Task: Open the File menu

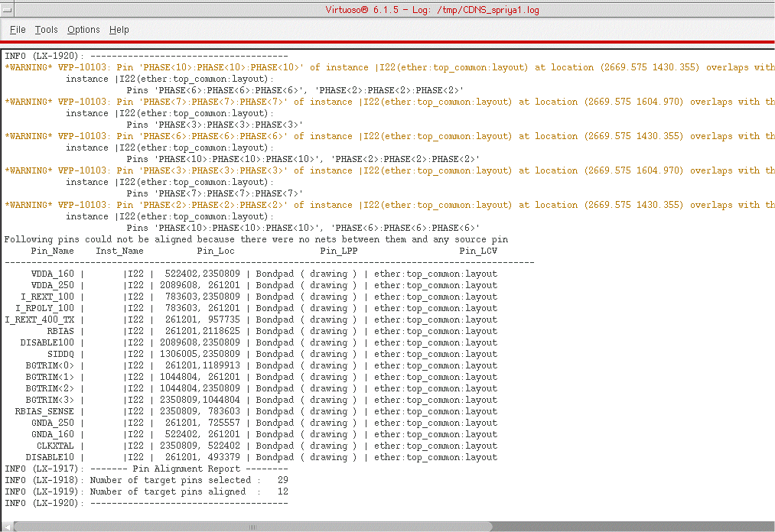Action: (18, 30)
